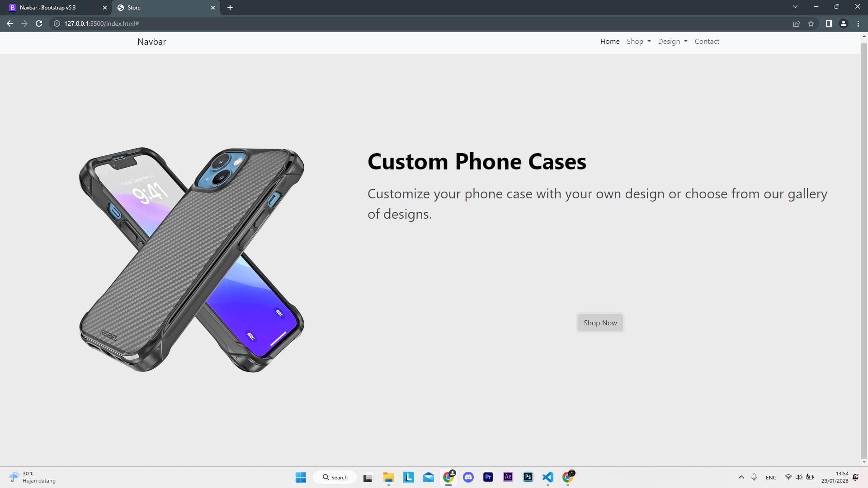The width and height of the screenshot is (868, 488).
Task: Share this page icon
Action: coord(797,23)
